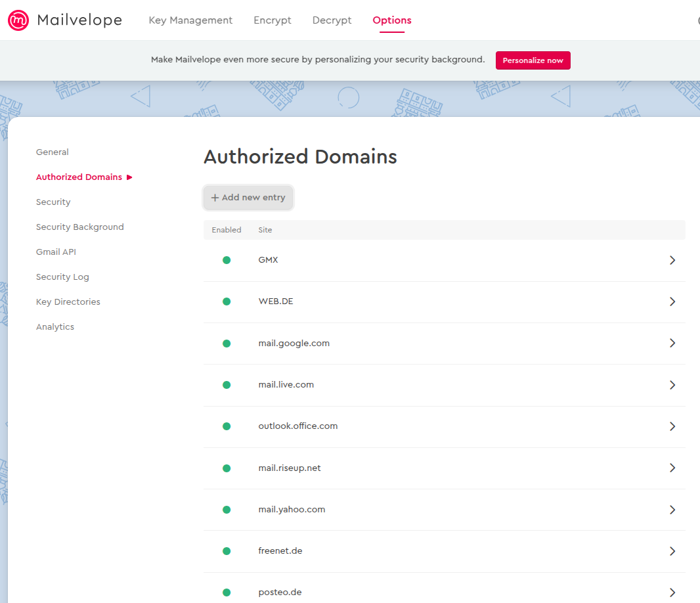Expand the GMX entry chevron

click(x=672, y=260)
